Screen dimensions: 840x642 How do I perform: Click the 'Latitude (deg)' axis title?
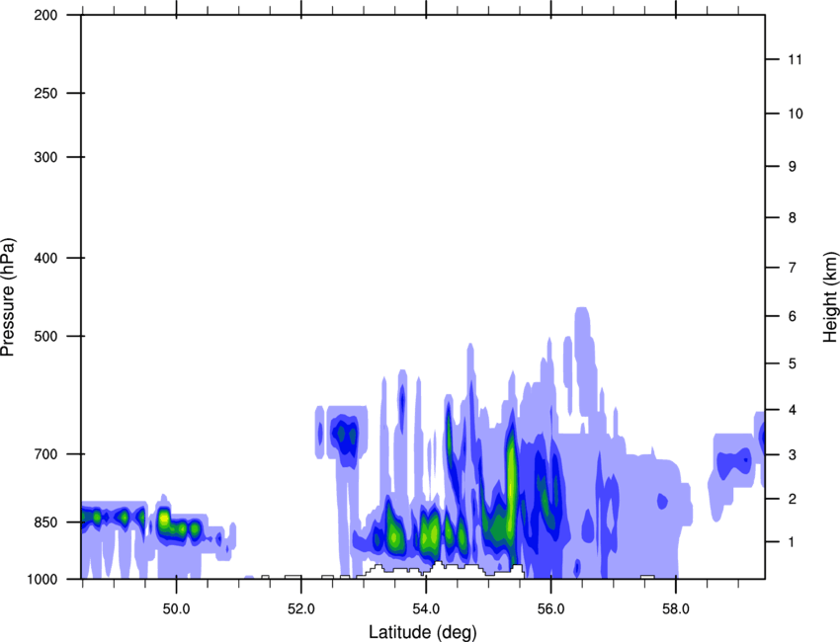tap(423, 632)
